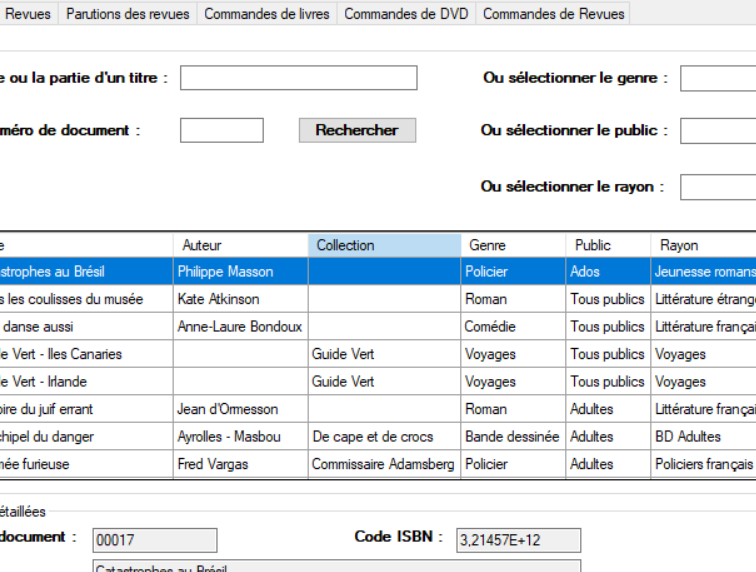Click the Rayon column header
Screen dimensions: 756x572
click(700, 245)
